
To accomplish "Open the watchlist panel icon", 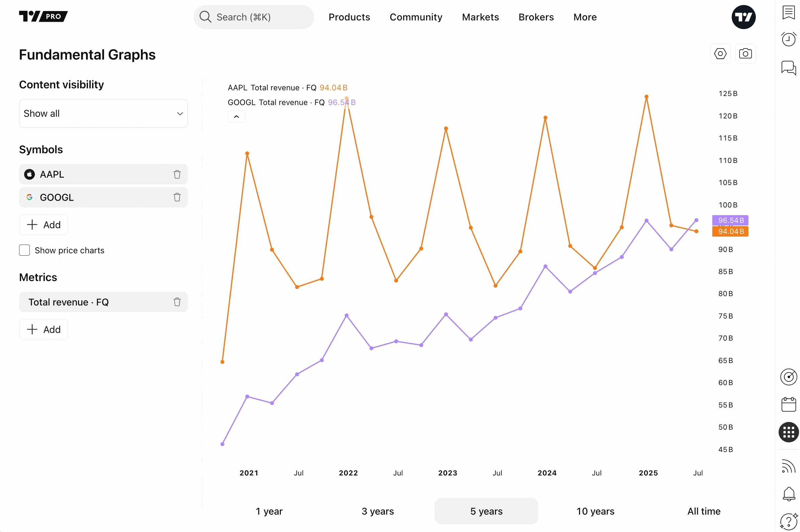I will 789,13.
